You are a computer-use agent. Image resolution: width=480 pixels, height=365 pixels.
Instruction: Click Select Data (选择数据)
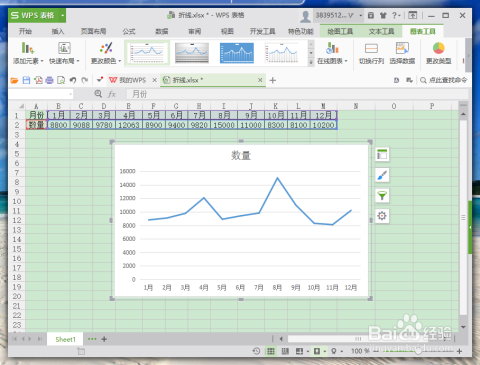[402, 53]
